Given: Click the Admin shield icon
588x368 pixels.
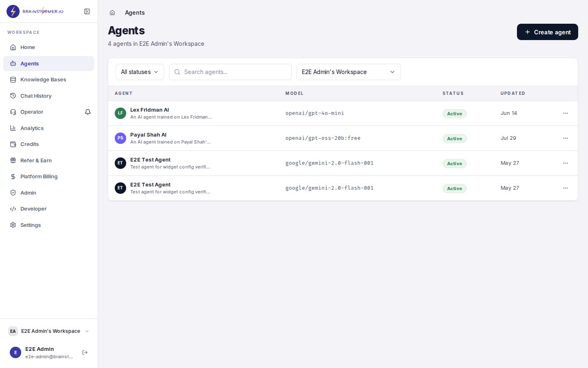Looking at the screenshot, I should click(13, 193).
